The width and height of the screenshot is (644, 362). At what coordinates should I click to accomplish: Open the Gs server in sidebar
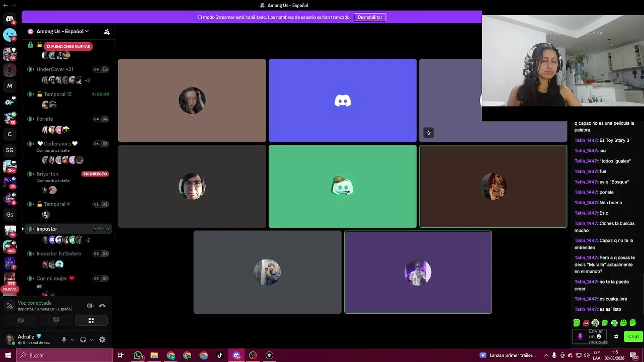[x=10, y=215]
